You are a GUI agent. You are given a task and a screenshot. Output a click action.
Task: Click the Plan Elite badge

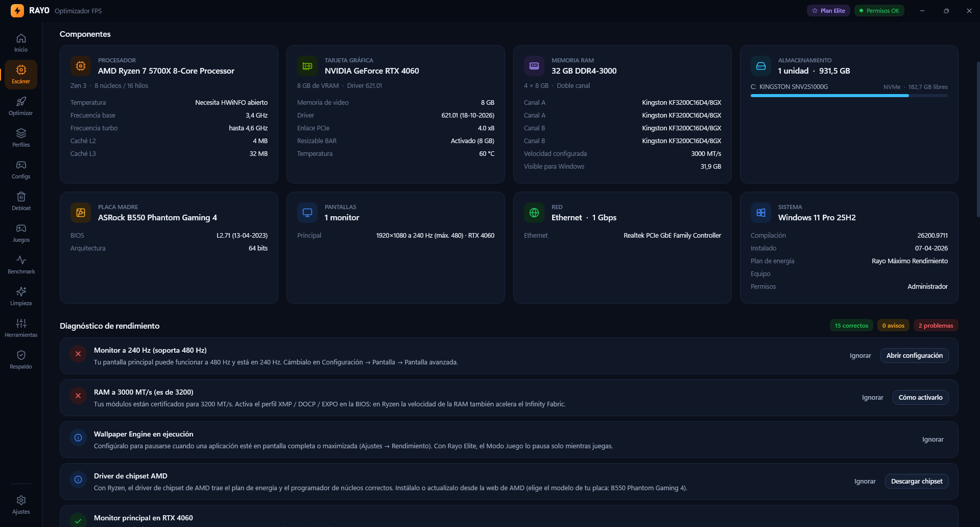(x=828, y=11)
